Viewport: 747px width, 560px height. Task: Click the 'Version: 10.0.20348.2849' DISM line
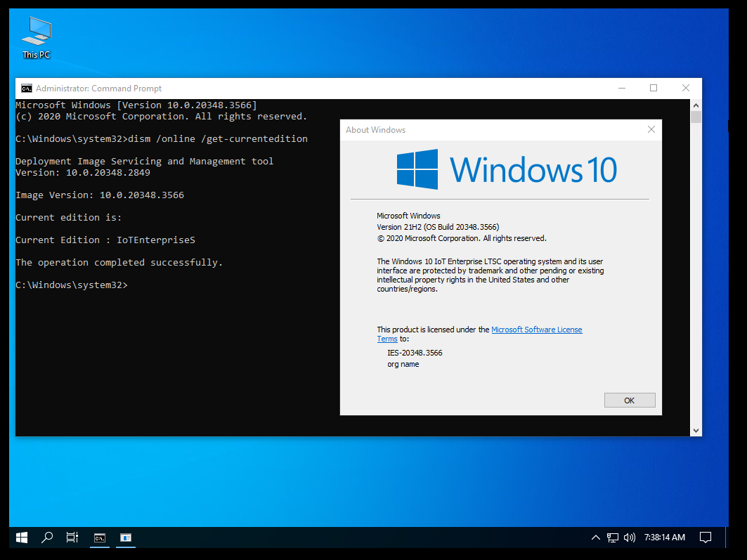pos(83,172)
